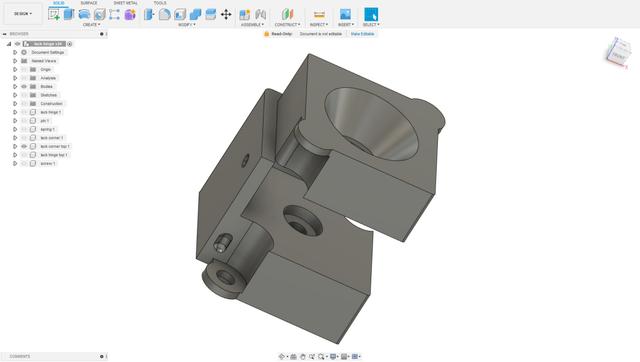Click the Look At tool in navigation bar
The width and height of the screenshot is (640, 362).
click(293, 357)
